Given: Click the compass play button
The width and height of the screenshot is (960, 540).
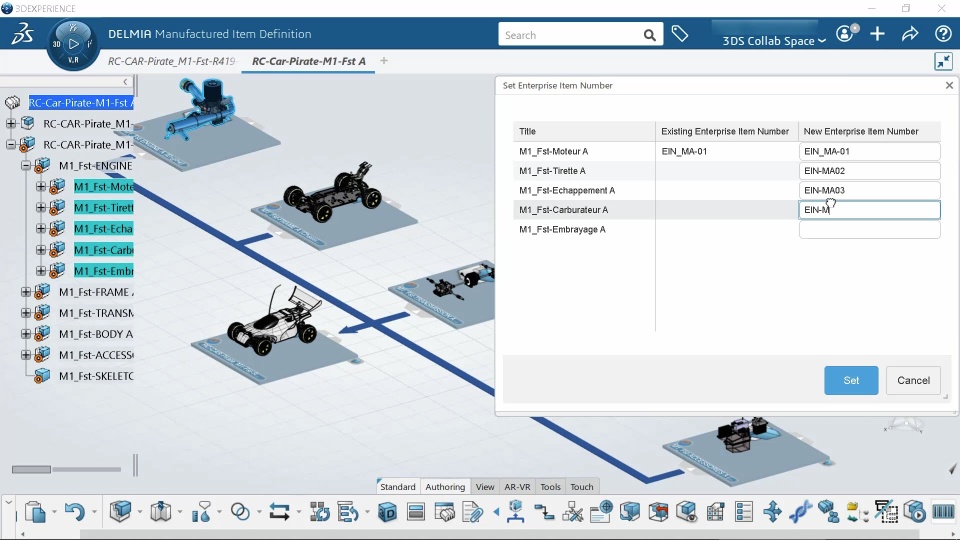Looking at the screenshot, I should [x=73, y=44].
